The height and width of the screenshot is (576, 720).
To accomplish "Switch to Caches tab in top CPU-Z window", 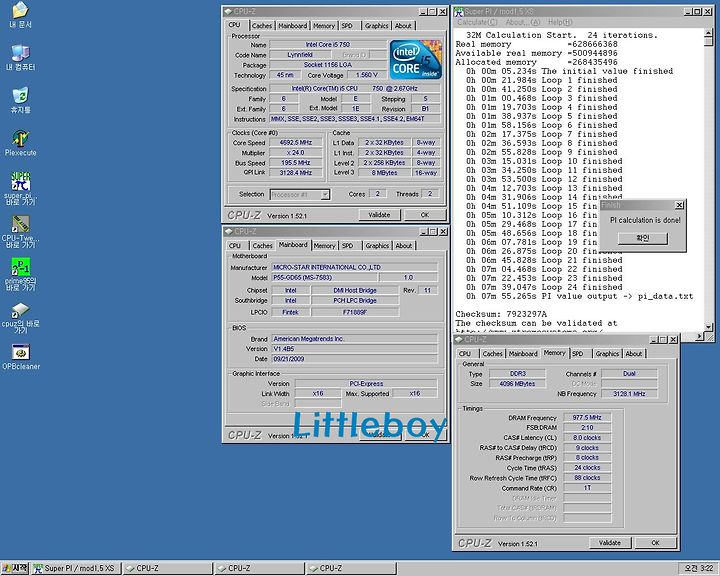I will click(x=262, y=26).
